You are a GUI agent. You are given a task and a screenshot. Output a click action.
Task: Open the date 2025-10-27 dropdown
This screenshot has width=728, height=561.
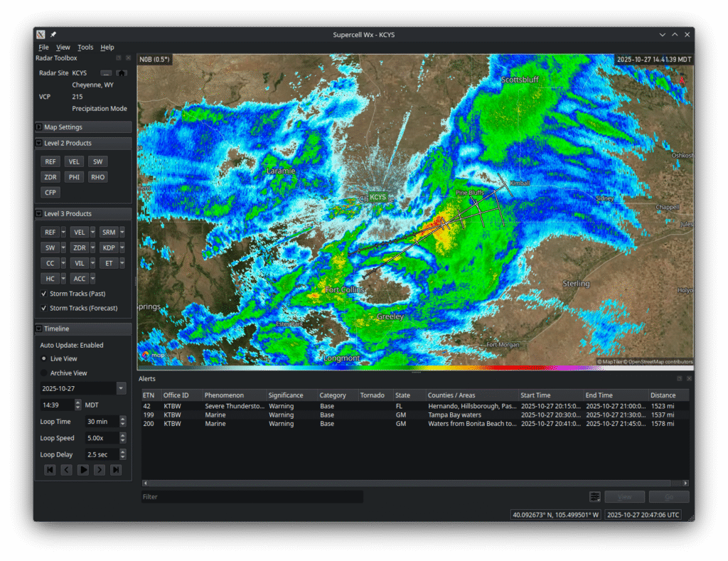pyautogui.click(x=121, y=389)
